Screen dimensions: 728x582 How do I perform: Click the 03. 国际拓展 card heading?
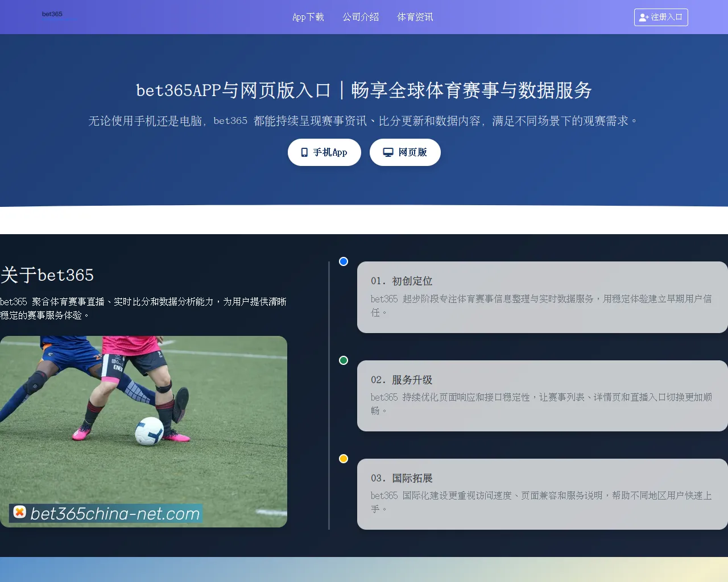tap(402, 478)
